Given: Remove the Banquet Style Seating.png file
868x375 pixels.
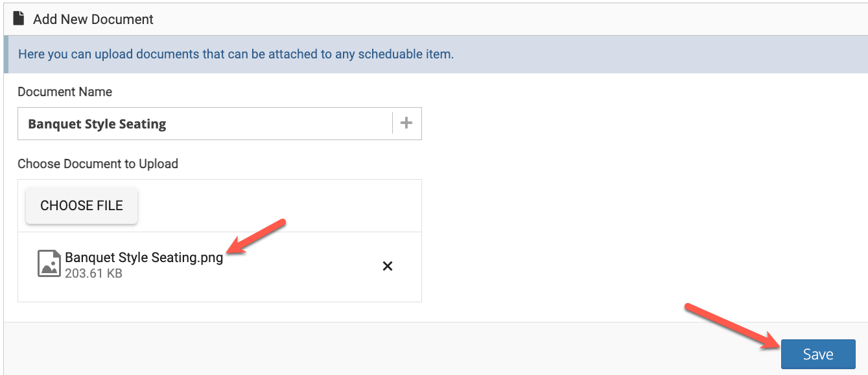Looking at the screenshot, I should tap(388, 266).
